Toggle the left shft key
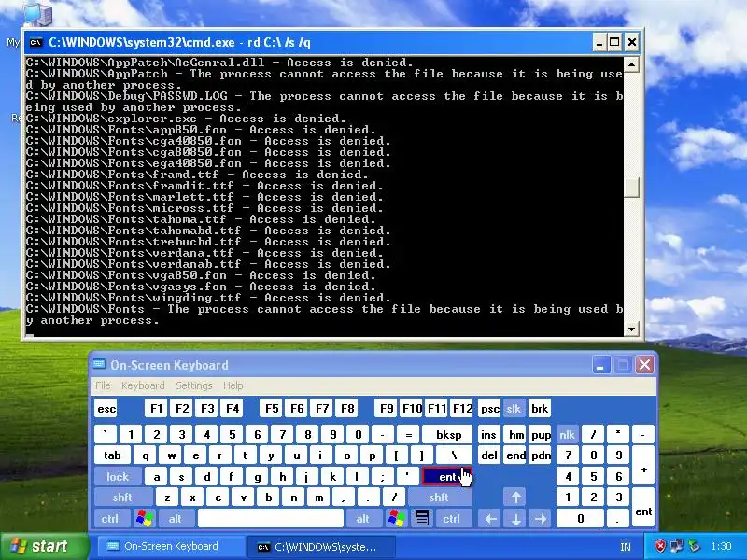This screenshot has width=747, height=560. tap(122, 497)
